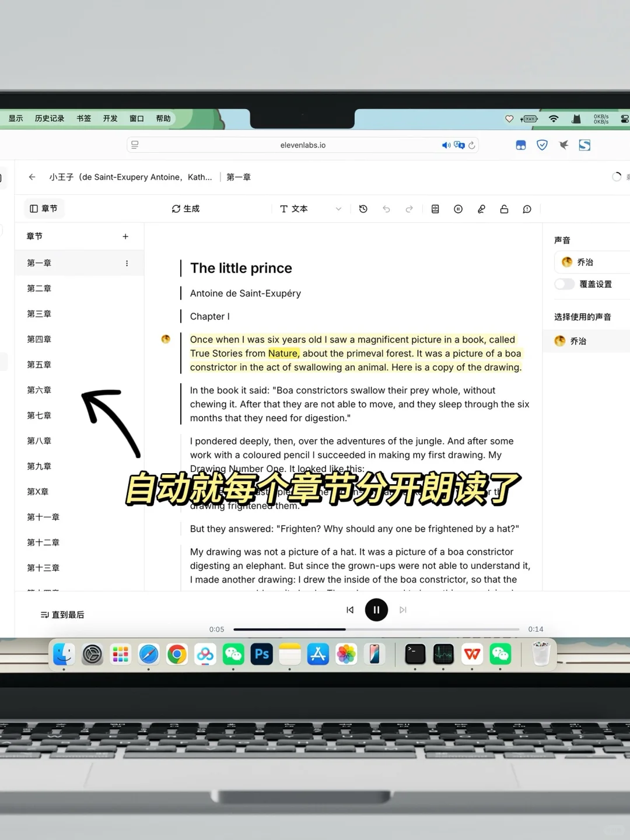Add a new chapter with plus icon
The width and height of the screenshot is (630, 840).
(x=125, y=236)
